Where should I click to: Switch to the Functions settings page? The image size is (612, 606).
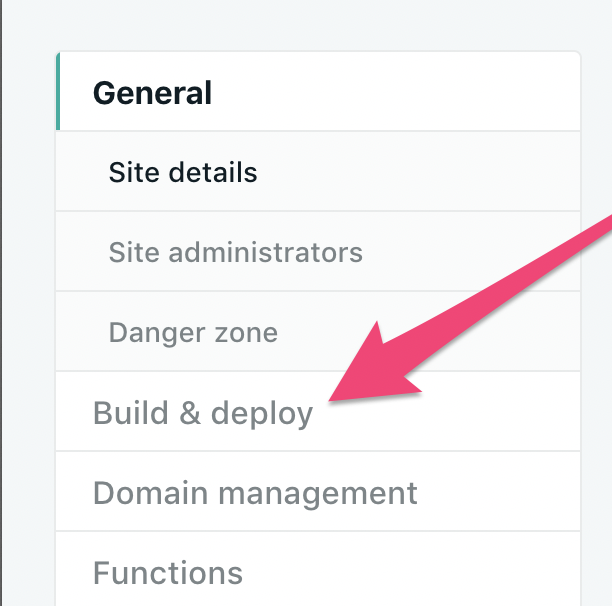point(168,572)
